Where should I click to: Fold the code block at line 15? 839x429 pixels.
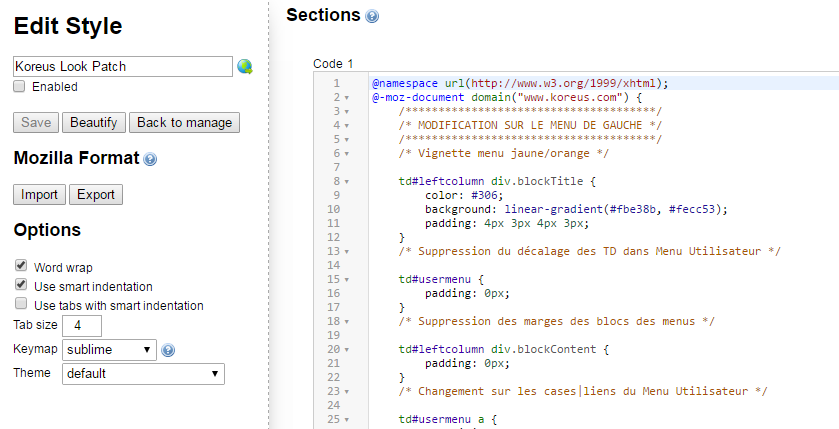(346, 279)
